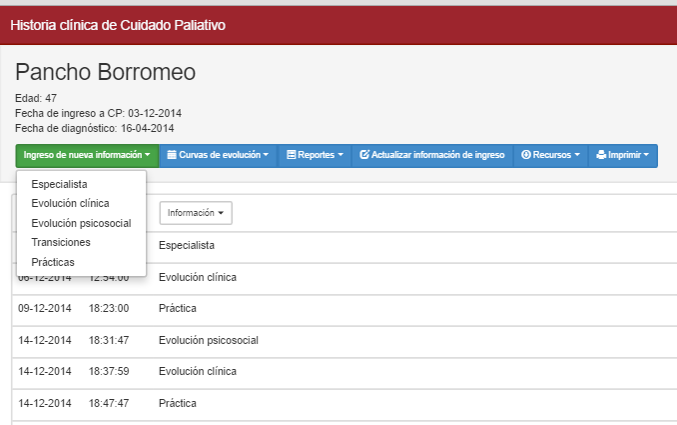The width and height of the screenshot is (677, 425).
Task: Open the Recursos dropdown caret
Action: pos(576,156)
